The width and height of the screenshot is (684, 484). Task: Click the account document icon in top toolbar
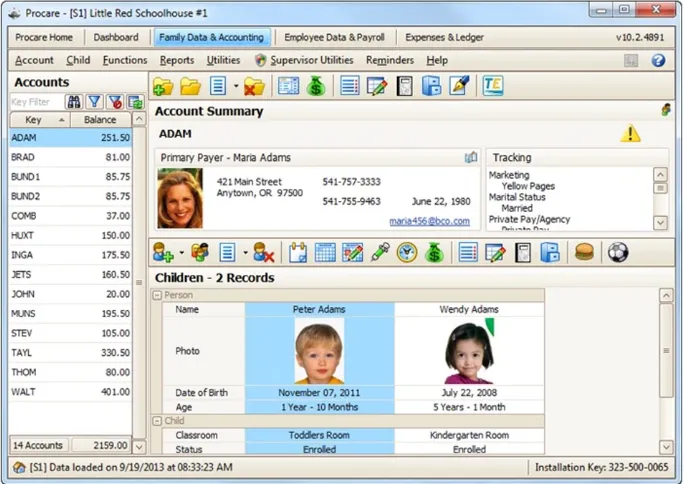pyautogui.click(x=218, y=86)
